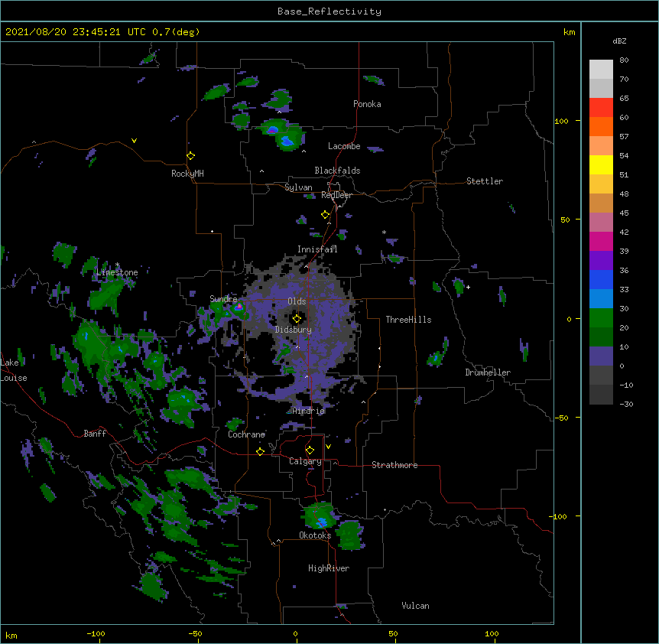The height and width of the screenshot is (644, 659).
Task: Click the Drumheller label
Action: tap(488, 372)
